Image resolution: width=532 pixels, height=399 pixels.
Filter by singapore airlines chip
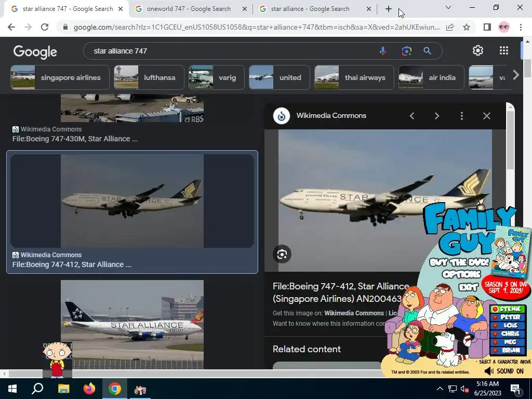point(60,77)
